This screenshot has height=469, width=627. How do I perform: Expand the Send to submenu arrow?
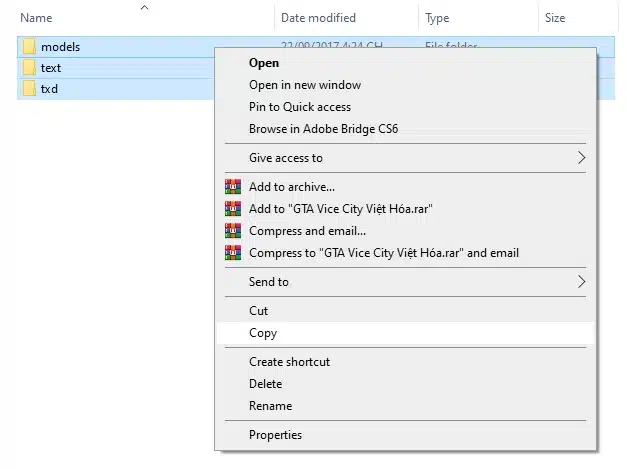(x=581, y=282)
